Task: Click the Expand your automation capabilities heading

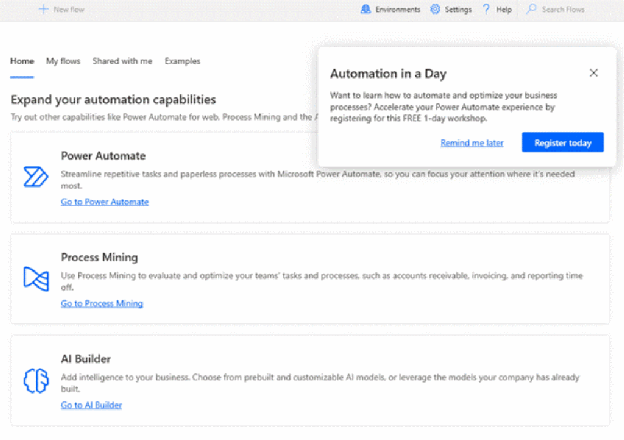Action: [x=113, y=99]
